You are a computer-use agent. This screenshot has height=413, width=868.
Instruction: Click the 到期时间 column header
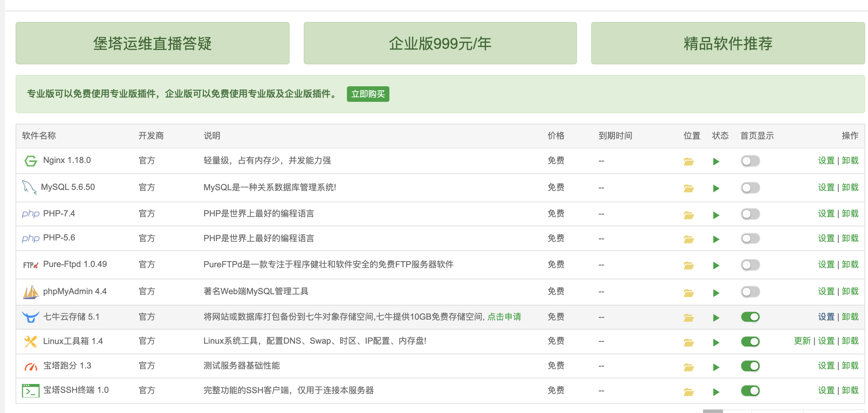point(615,136)
